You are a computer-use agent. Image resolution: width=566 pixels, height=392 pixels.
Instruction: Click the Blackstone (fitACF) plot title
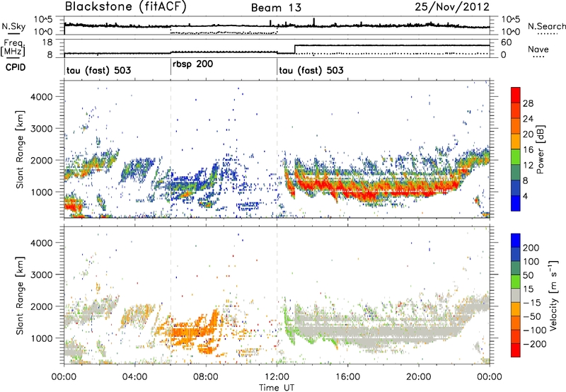(x=126, y=7)
